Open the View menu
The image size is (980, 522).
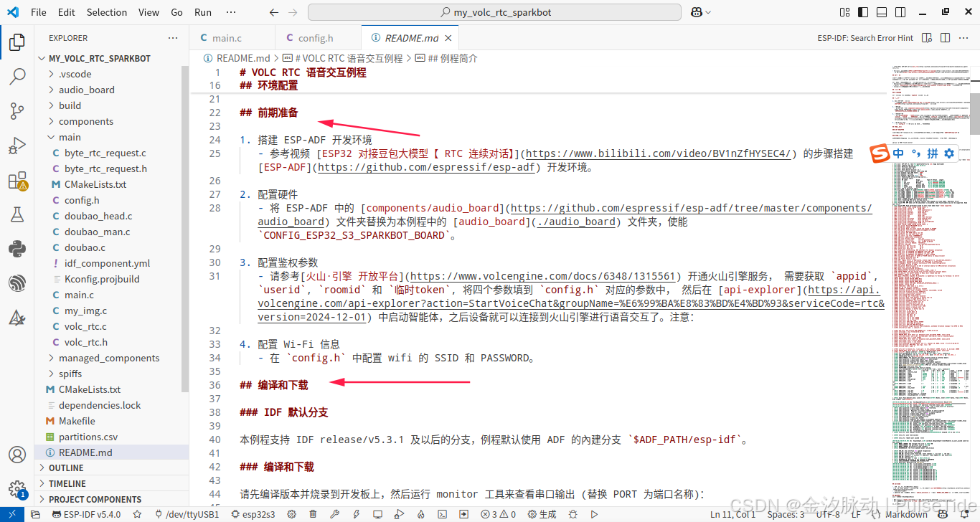coord(149,12)
